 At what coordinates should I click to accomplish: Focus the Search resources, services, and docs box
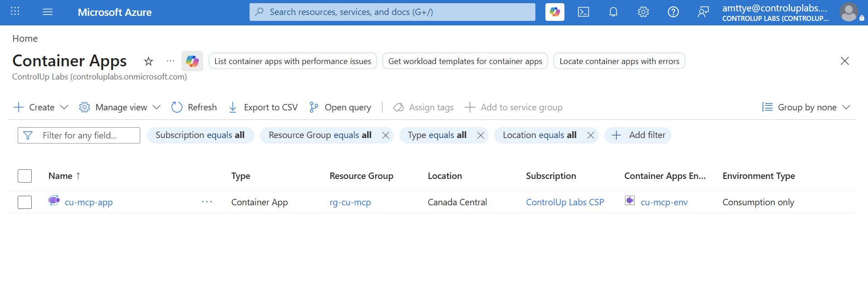(x=392, y=12)
